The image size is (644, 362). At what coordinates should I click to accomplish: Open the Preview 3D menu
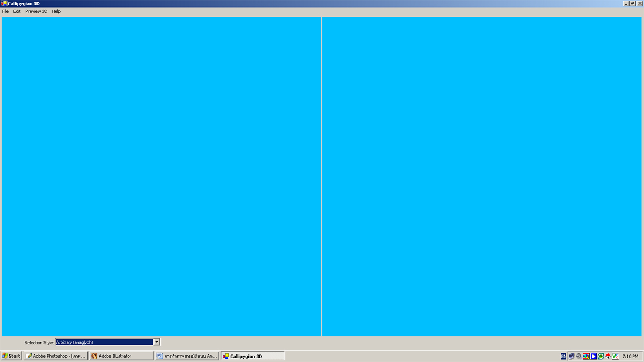[x=36, y=11]
